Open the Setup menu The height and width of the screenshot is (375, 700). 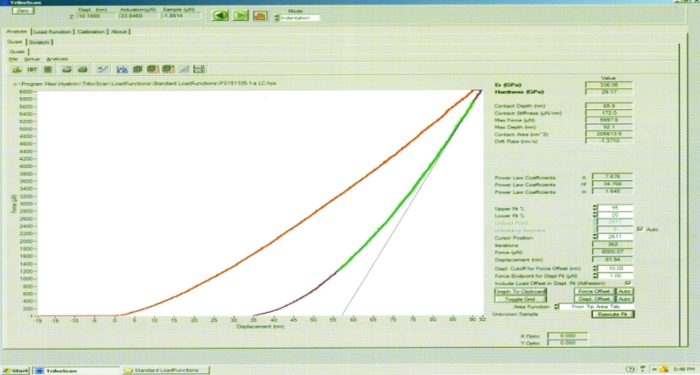tap(32, 59)
